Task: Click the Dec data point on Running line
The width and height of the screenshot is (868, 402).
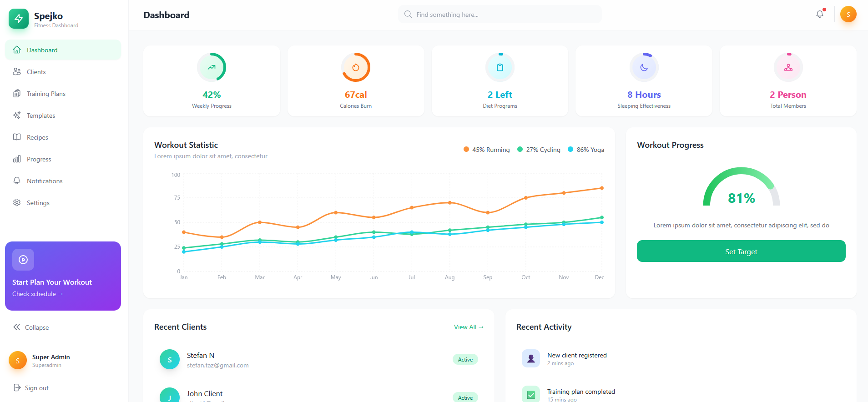Action: 602,188
